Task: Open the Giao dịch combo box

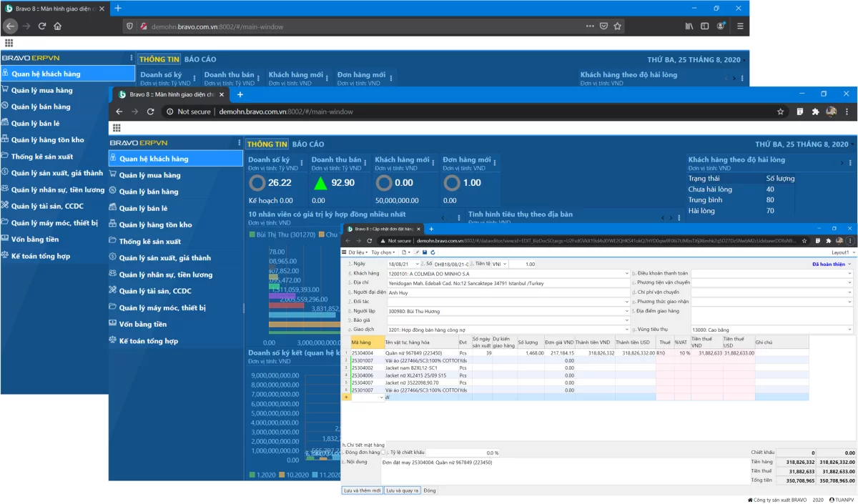Action: 626,330
